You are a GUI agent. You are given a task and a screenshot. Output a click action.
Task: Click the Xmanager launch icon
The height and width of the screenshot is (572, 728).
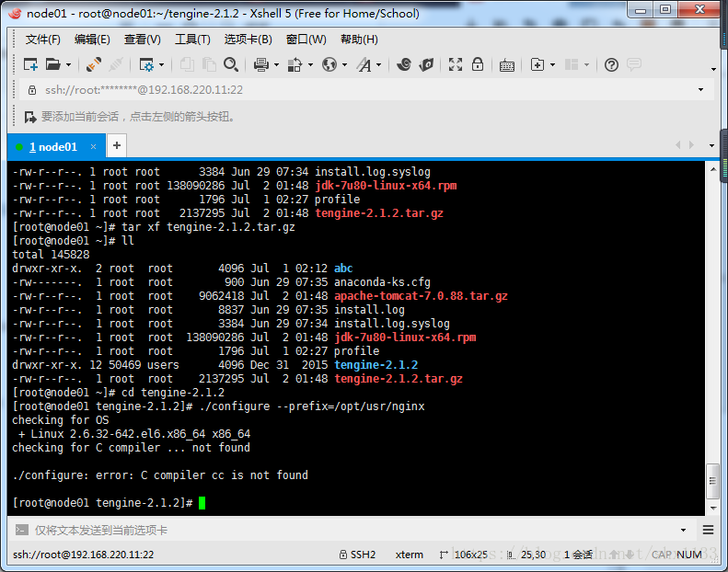point(426,64)
